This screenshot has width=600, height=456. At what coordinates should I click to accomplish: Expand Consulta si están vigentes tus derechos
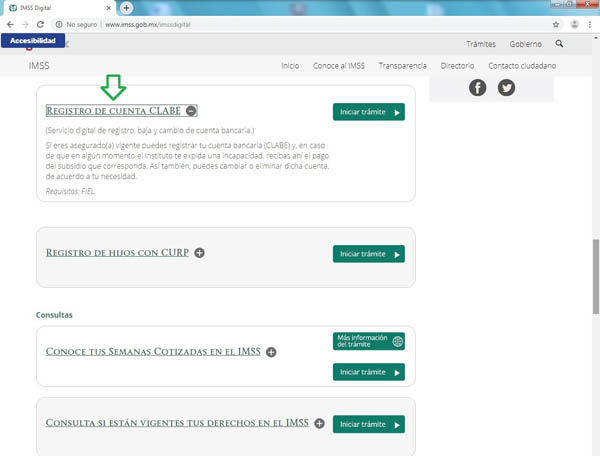click(319, 423)
